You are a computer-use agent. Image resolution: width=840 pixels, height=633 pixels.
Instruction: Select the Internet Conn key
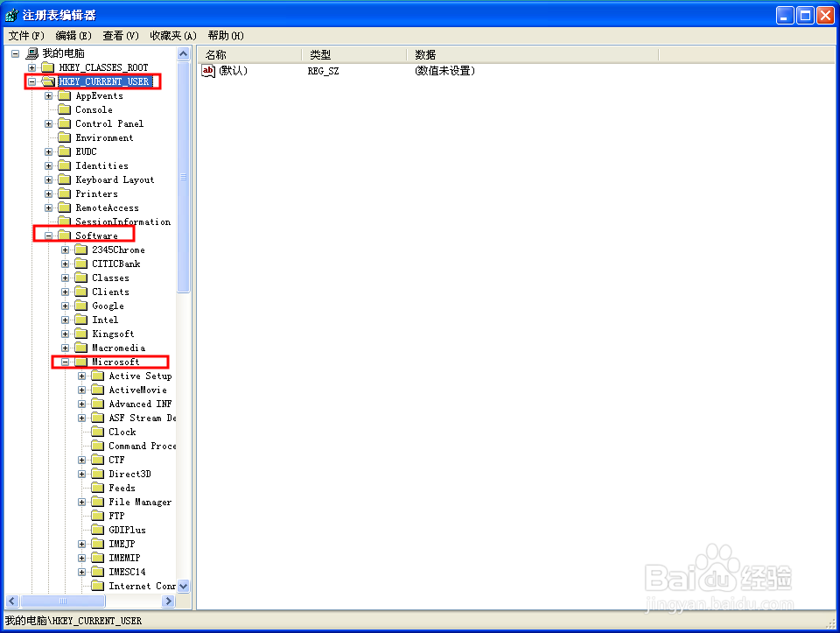142,586
